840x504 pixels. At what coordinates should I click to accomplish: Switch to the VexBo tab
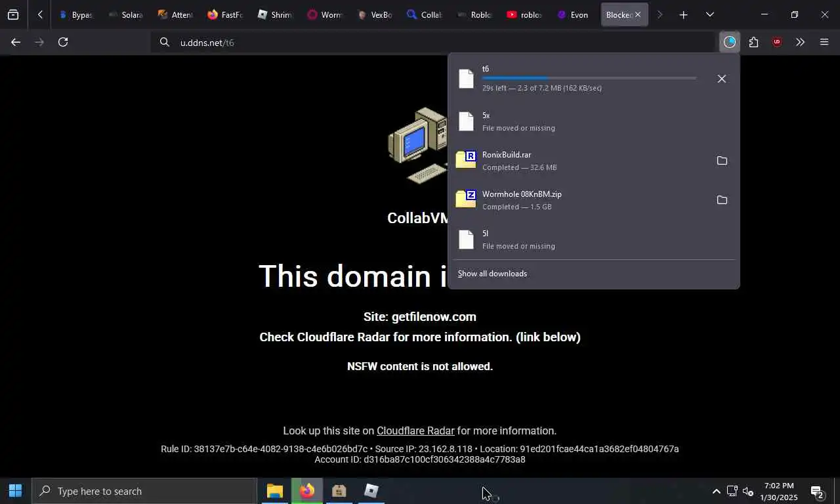375,14
